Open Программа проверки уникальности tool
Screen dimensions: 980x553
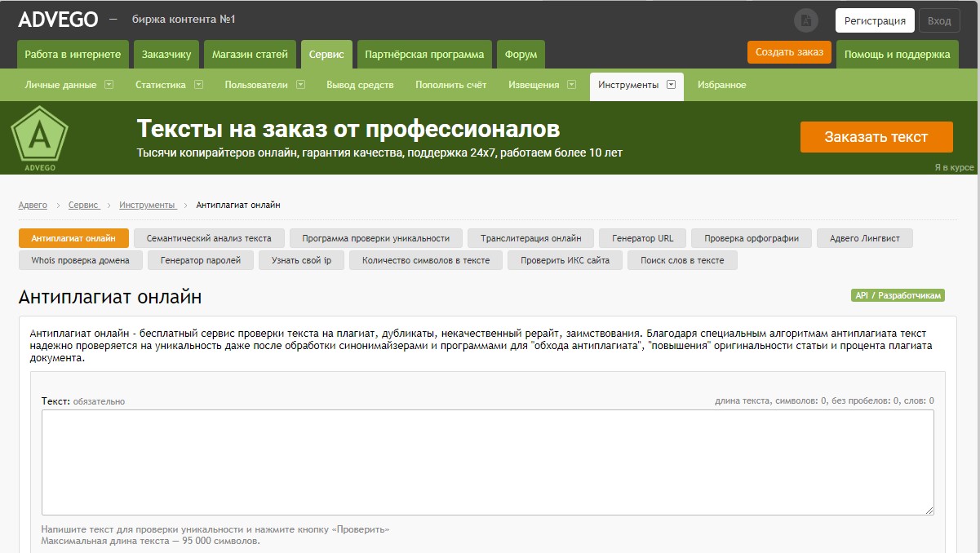point(376,238)
